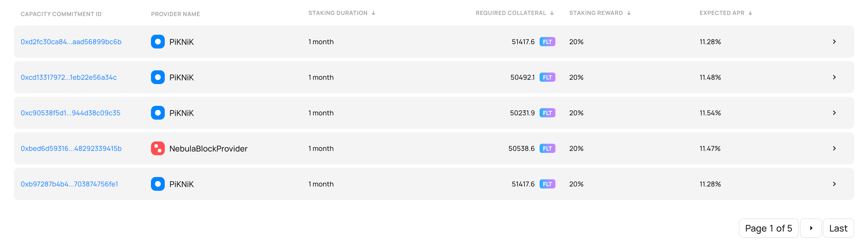Screen dimensions: 868x245
Task: Open commitment link 0xc90538f5d1...944d38c09c35
Action: 70,113
